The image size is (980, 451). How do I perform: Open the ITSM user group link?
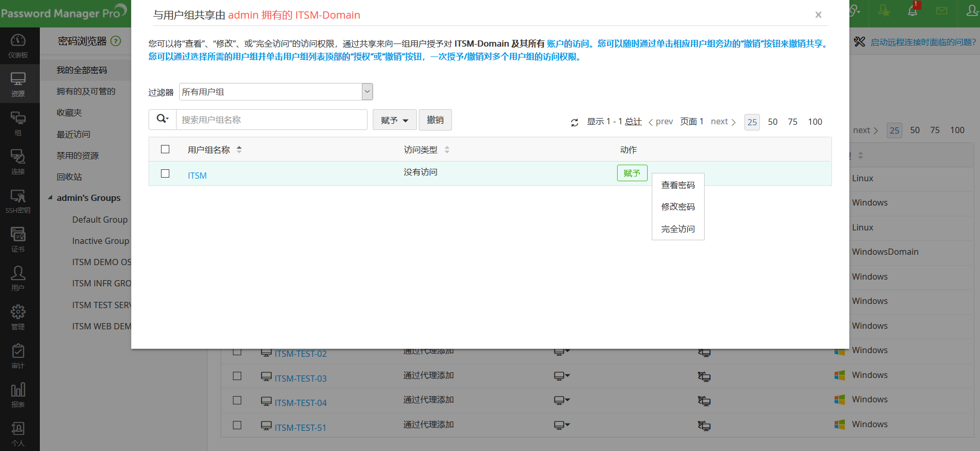click(197, 176)
